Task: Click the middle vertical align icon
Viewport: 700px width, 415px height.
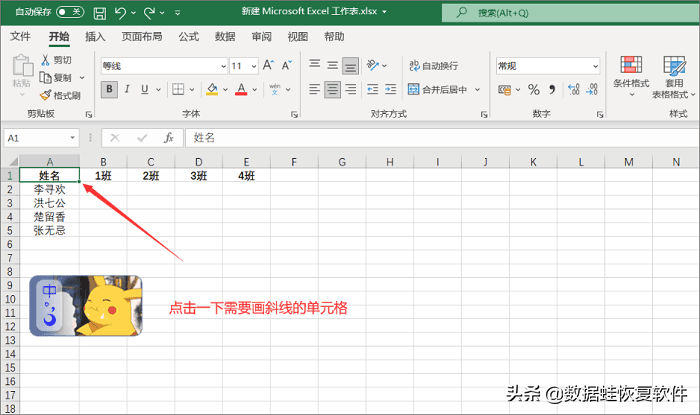Action: point(332,66)
